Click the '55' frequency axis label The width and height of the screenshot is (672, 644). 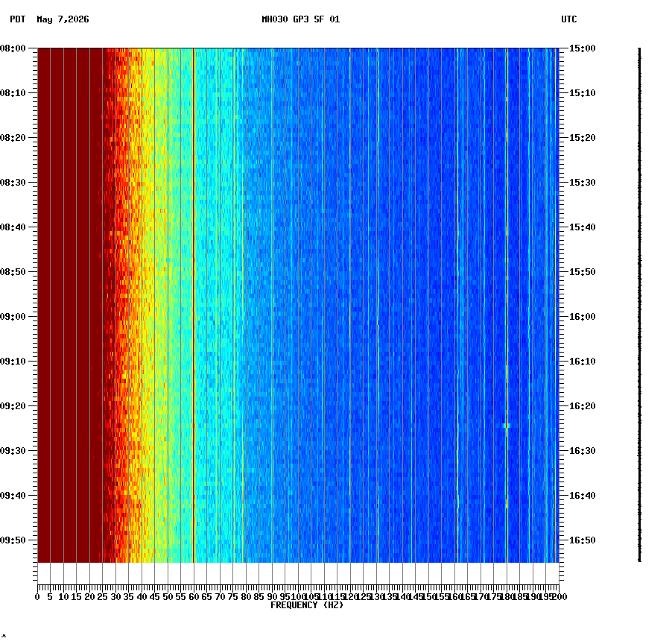tap(181, 597)
